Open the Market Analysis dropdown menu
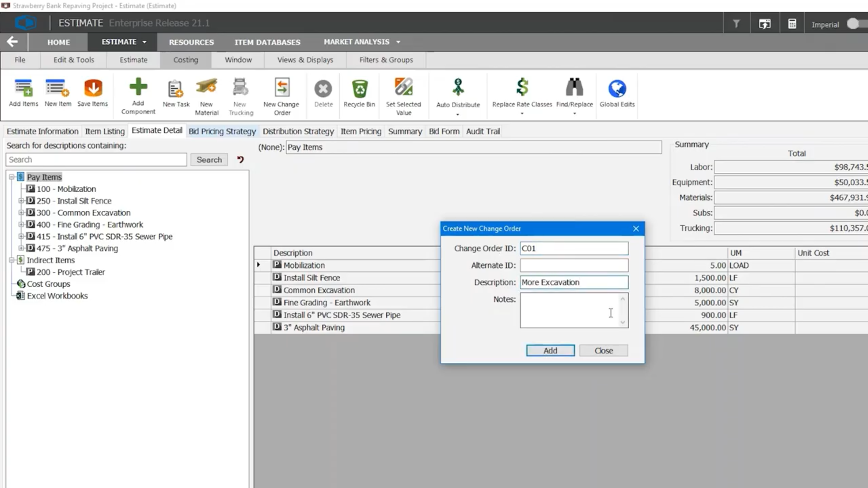868x488 pixels. click(362, 42)
